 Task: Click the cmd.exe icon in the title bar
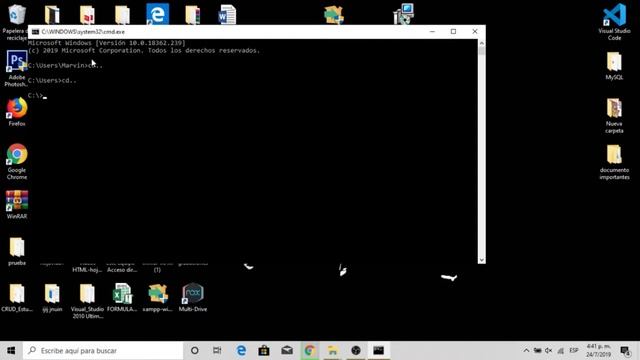pyautogui.click(x=36, y=32)
